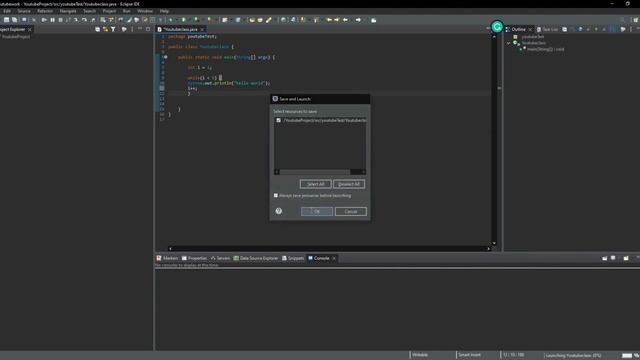Image resolution: width=640 pixels, height=360 pixels.
Task: Open the Run menu
Action: tap(127, 11)
